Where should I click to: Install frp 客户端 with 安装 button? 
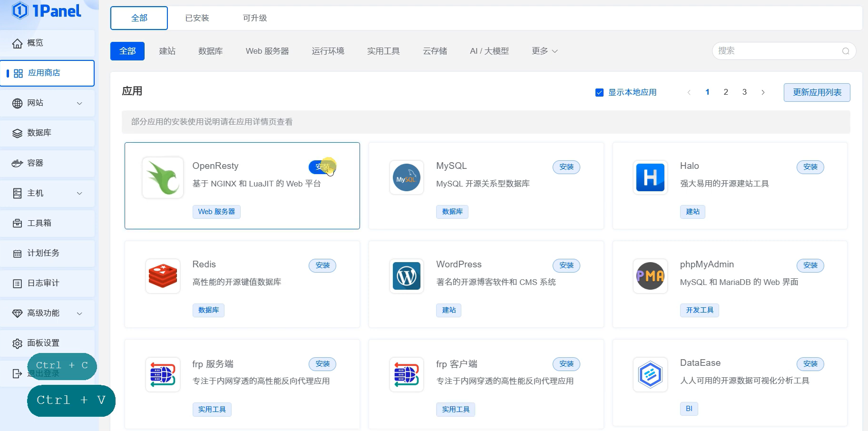[566, 364]
